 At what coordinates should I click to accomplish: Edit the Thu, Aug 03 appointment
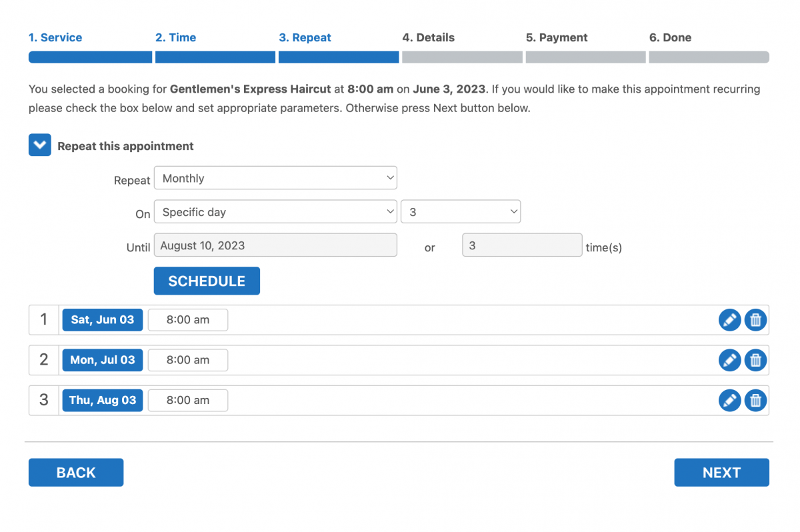(729, 400)
